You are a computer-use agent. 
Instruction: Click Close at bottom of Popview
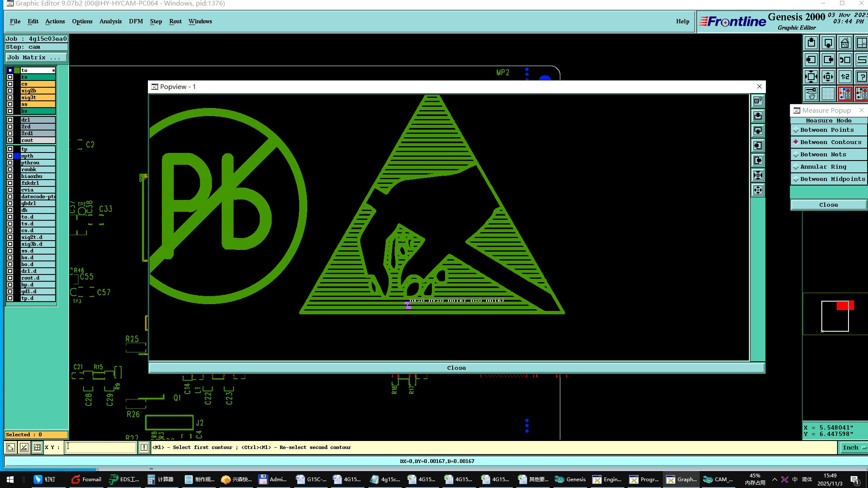456,368
